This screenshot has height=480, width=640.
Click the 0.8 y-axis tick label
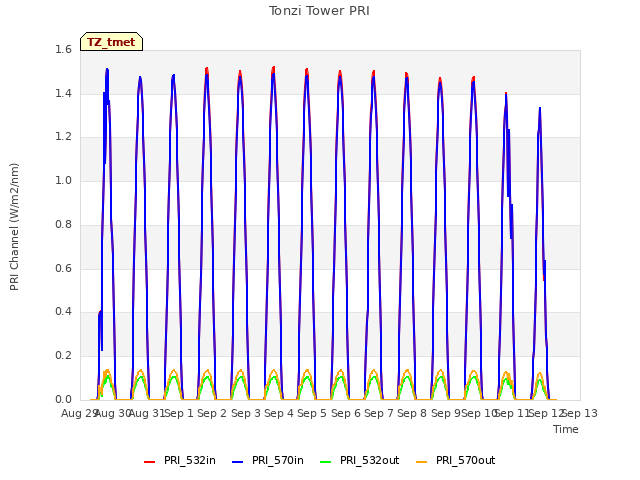(63, 224)
